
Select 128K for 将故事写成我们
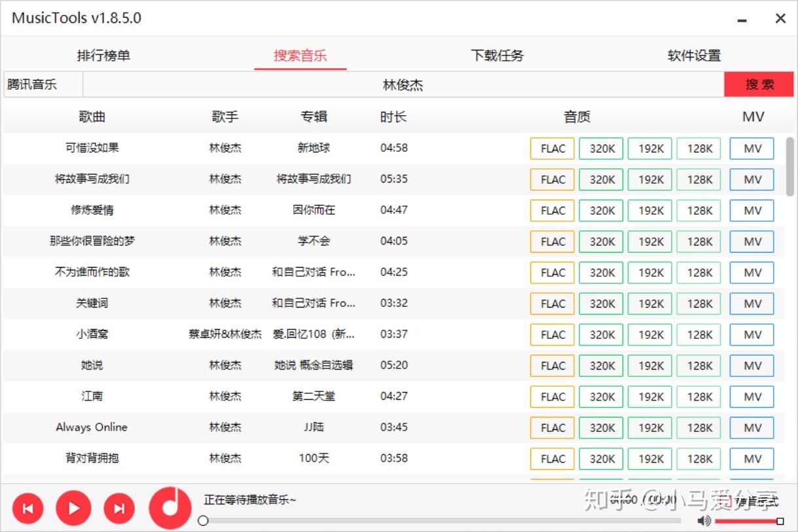[x=698, y=179]
